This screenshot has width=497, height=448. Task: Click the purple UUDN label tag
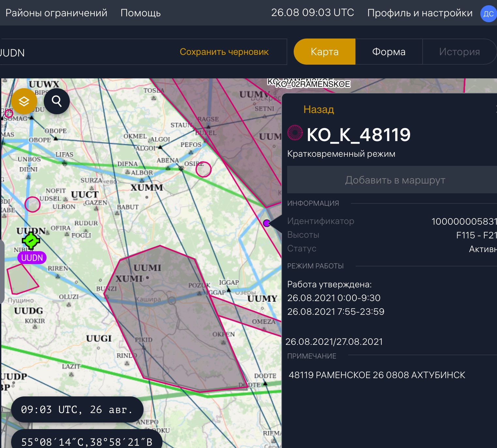pos(32,258)
